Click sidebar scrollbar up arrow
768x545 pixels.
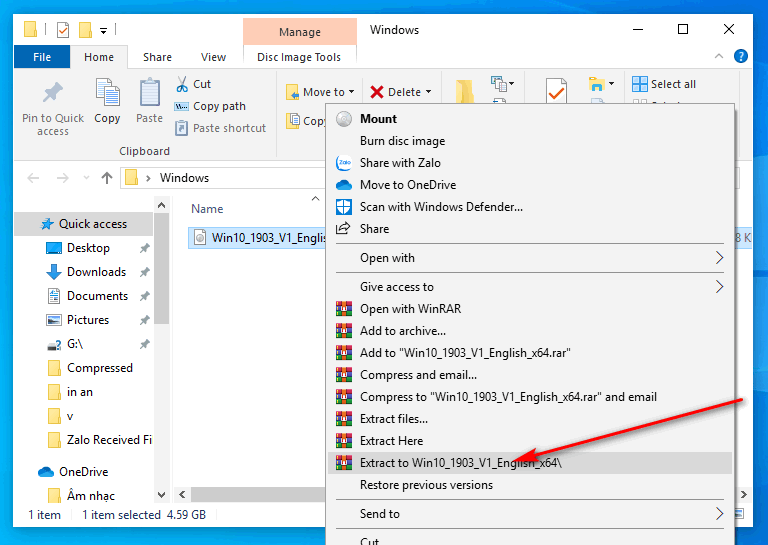[162, 205]
